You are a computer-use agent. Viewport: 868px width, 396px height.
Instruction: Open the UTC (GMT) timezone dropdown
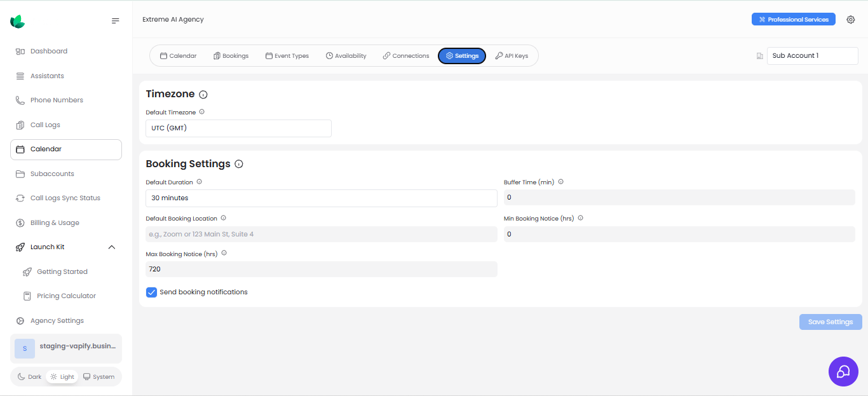click(238, 128)
